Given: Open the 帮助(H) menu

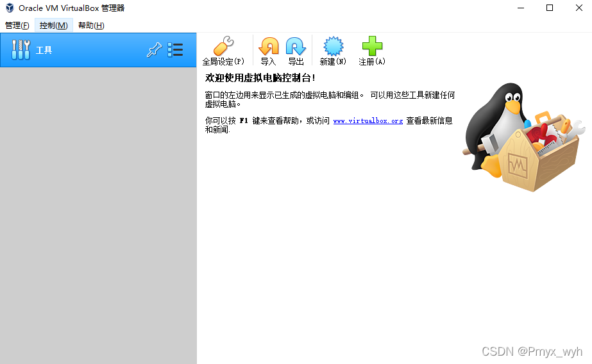Looking at the screenshot, I should pyautogui.click(x=91, y=25).
